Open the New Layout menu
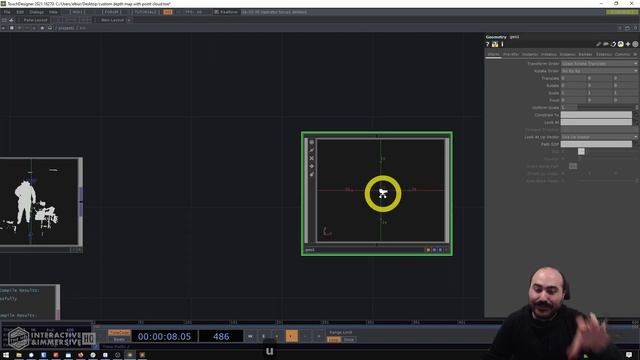The image size is (640, 360). 112,20
